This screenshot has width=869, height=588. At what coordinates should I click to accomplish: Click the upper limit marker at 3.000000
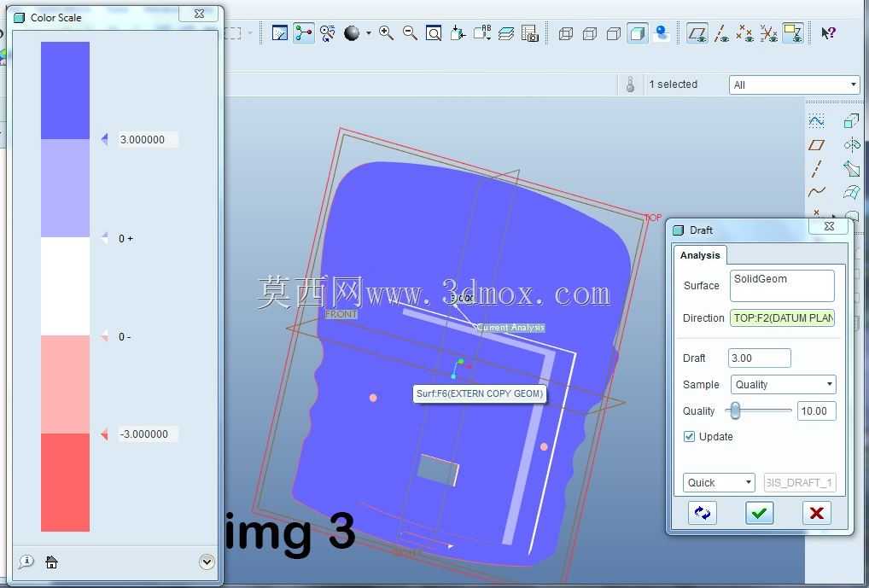coord(104,139)
